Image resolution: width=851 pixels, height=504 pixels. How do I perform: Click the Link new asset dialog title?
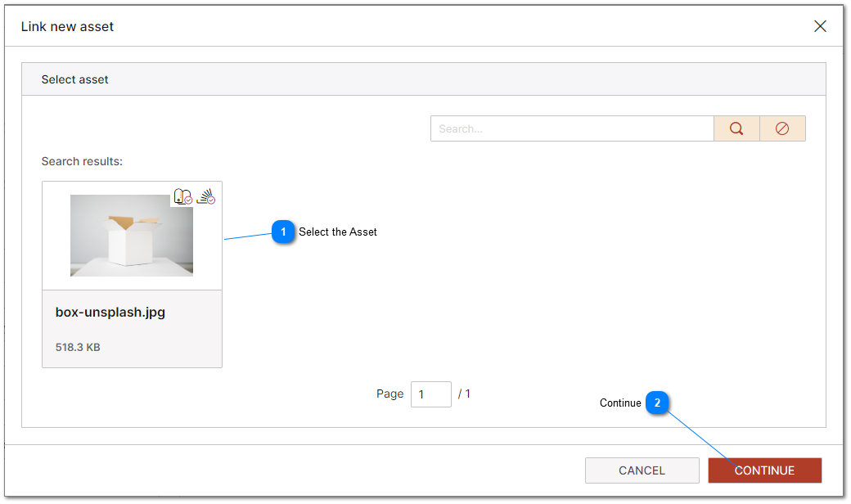(x=68, y=26)
